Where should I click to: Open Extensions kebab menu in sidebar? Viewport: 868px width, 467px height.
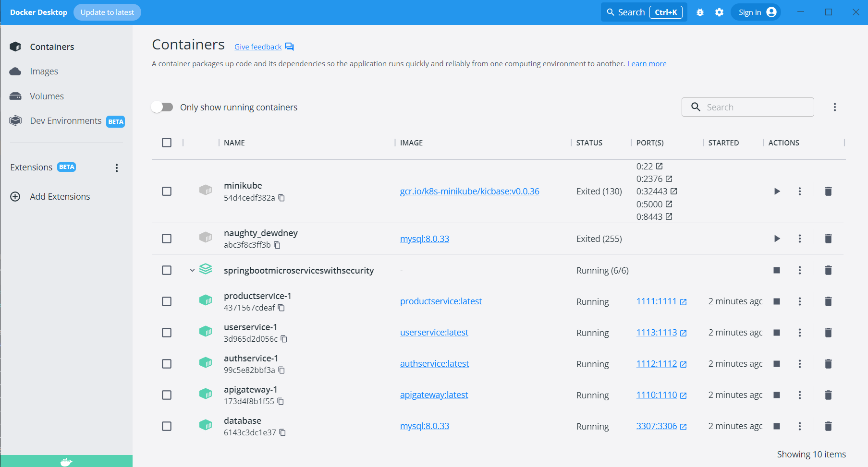pyautogui.click(x=117, y=168)
